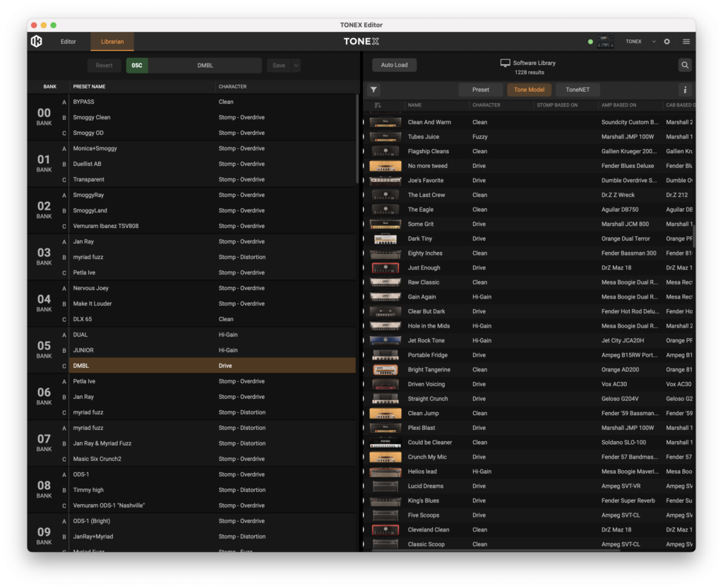Click the sort order icon in header
Viewport: 723px width, 588px height.
pyautogui.click(x=378, y=105)
